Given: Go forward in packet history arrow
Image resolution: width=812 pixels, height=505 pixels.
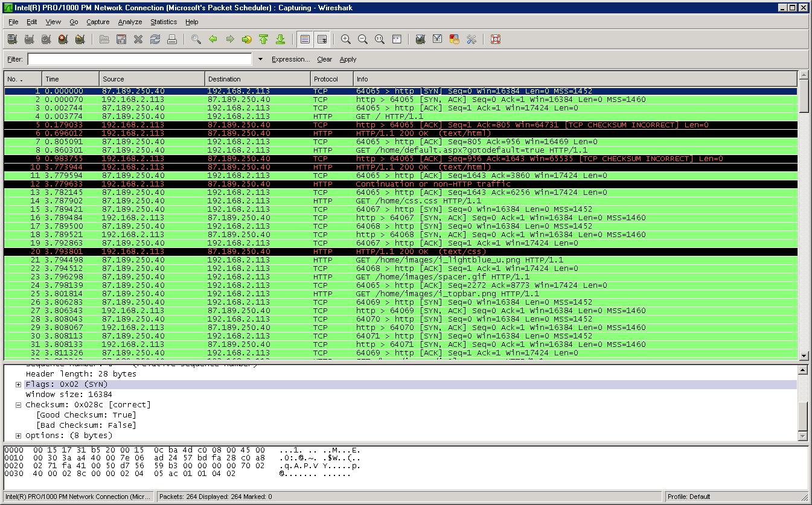Looking at the screenshot, I should tap(230, 39).
